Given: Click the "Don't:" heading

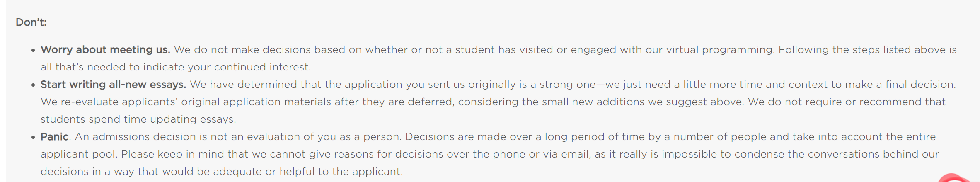Looking at the screenshot, I should pyautogui.click(x=31, y=22).
